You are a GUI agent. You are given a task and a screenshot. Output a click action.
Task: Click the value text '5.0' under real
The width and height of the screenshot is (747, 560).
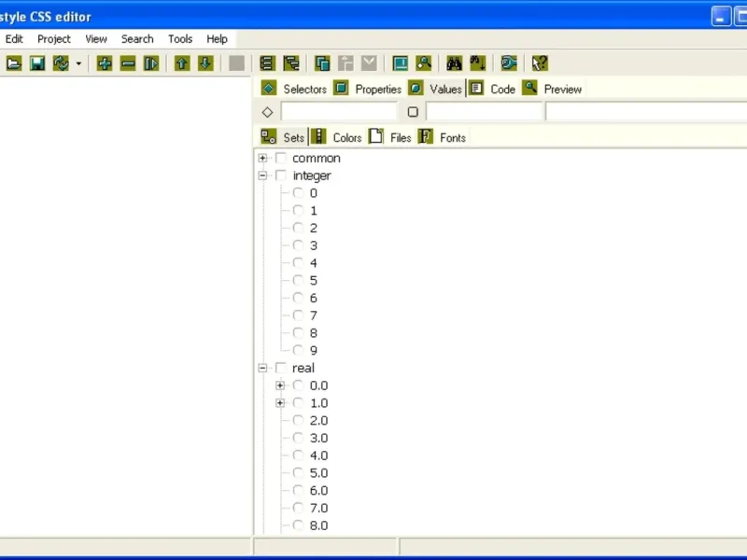[x=318, y=473]
